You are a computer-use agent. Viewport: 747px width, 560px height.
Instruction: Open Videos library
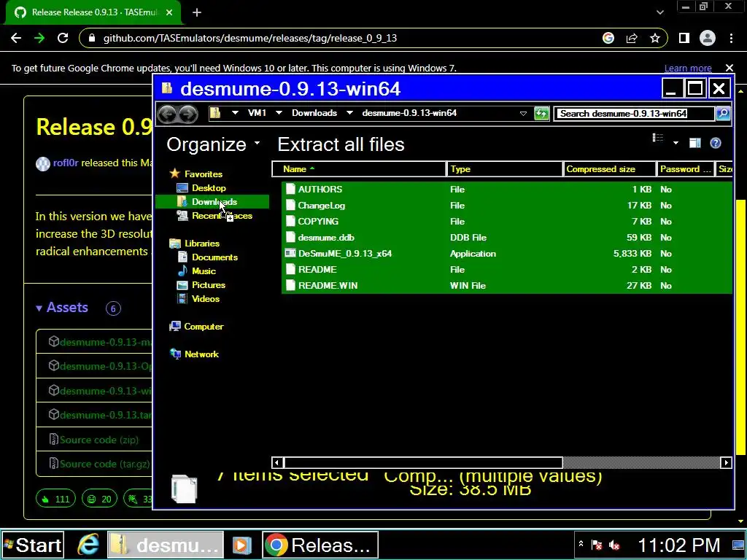(205, 298)
